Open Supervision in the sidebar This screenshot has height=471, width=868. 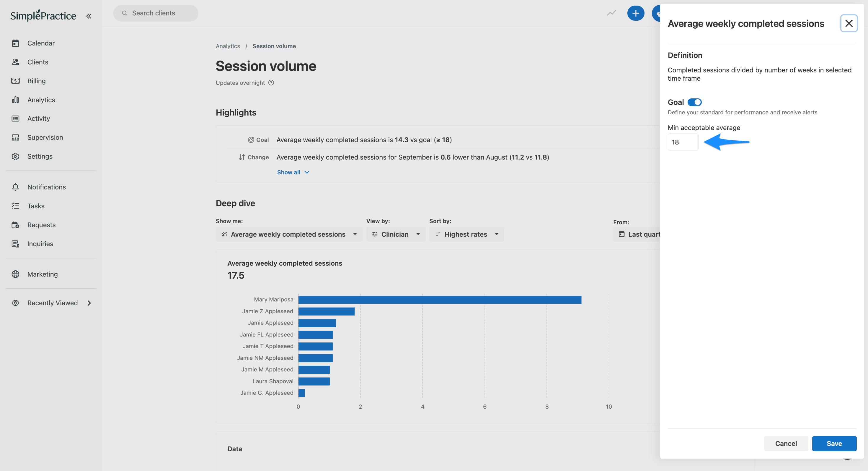point(45,137)
